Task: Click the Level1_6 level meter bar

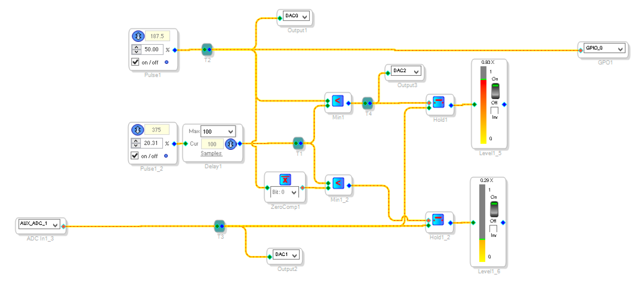Action: point(482,223)
